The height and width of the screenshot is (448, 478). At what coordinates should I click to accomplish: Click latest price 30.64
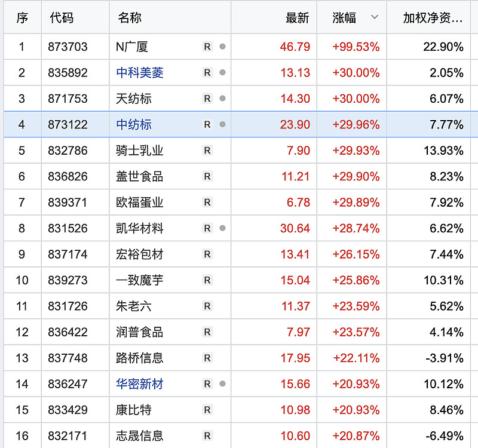(x=295, y=228)
